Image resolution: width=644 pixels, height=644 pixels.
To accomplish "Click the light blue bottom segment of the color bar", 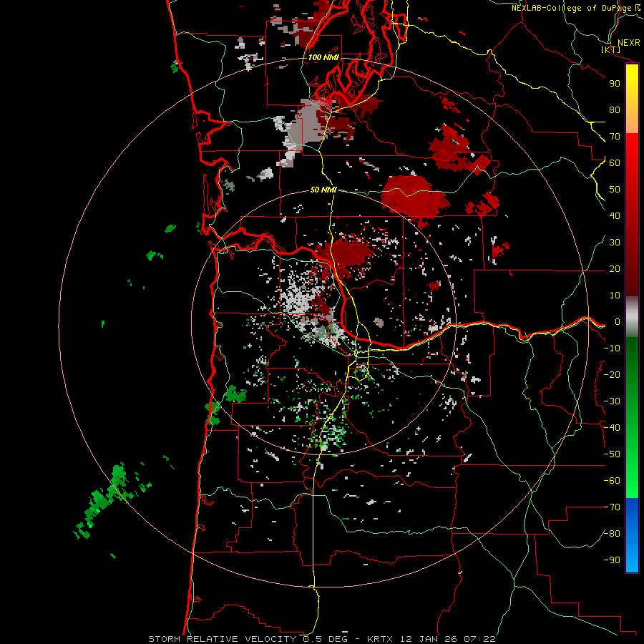I will (632, 557).
